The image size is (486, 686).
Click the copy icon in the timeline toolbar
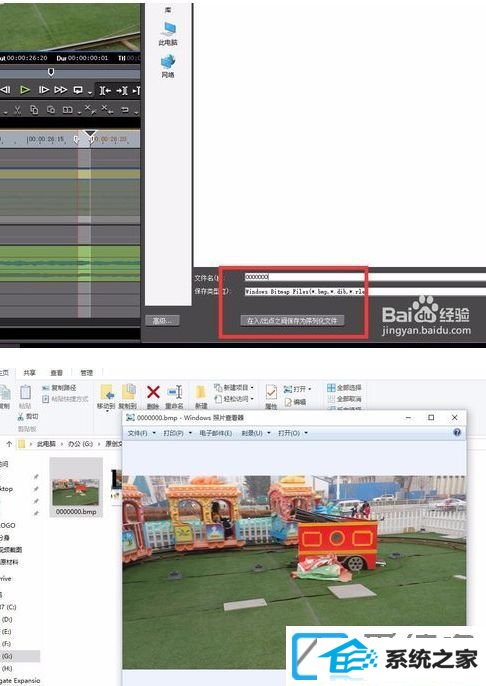pos(34,110)
